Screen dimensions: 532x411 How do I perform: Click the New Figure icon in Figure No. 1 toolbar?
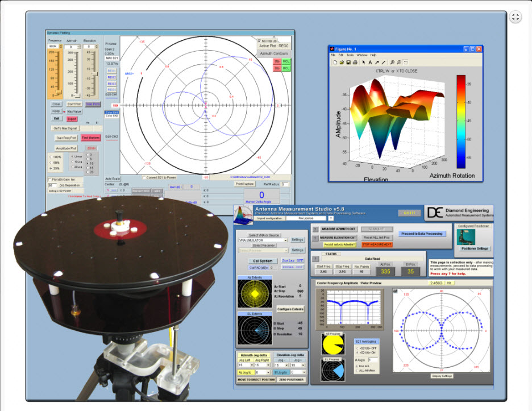point(335,63)
